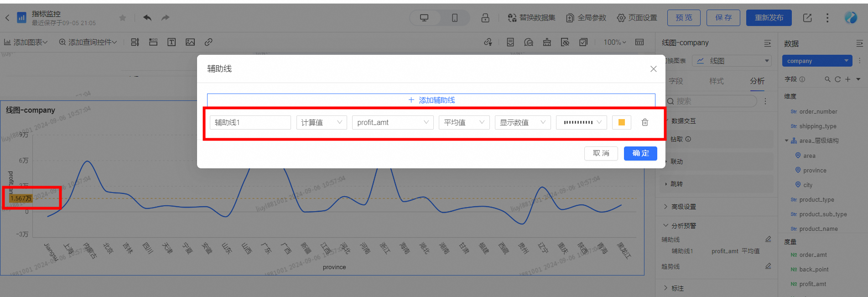Viewport: 868px width, 297px height.
Task: Delete auxiliary line with trash icon
Action: pyautogui.click(x=645, y=122)
